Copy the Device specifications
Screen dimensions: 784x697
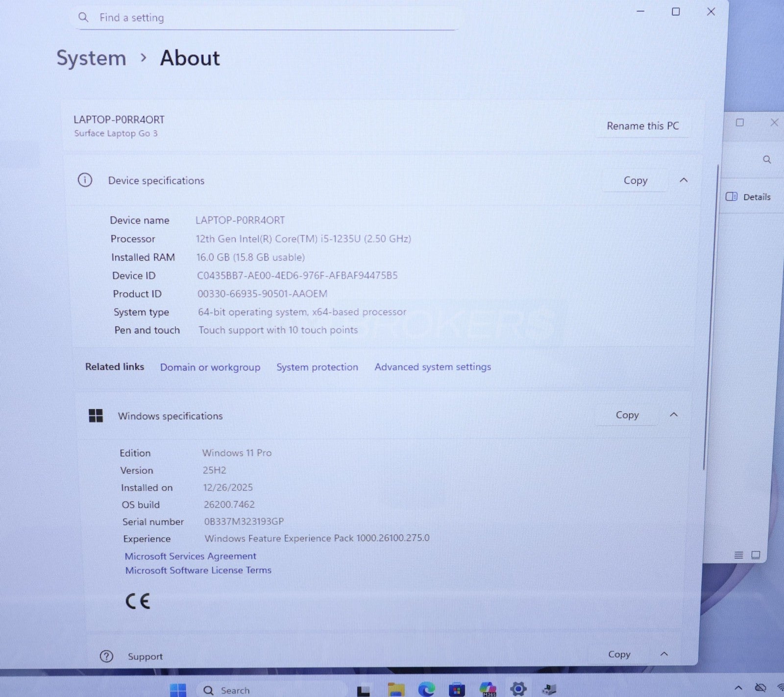point(635,181)
